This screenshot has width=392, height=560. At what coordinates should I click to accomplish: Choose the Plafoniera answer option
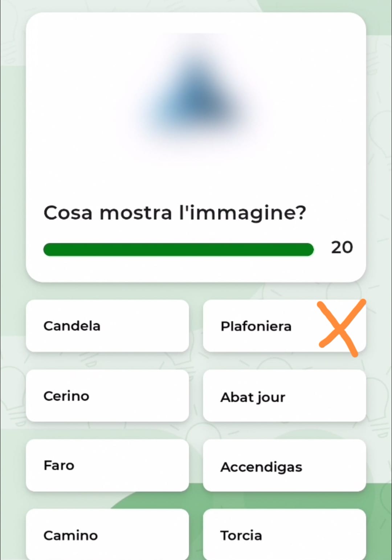284,326
